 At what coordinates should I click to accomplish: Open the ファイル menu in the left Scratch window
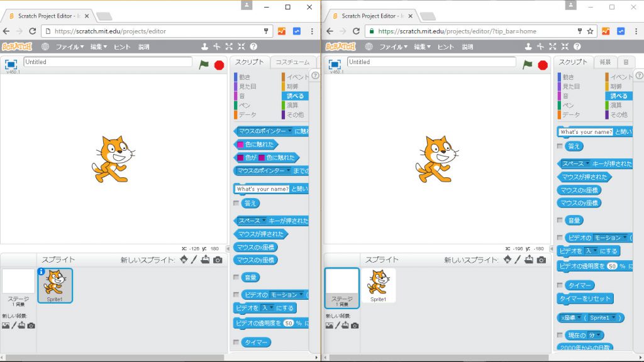point(69,47)
